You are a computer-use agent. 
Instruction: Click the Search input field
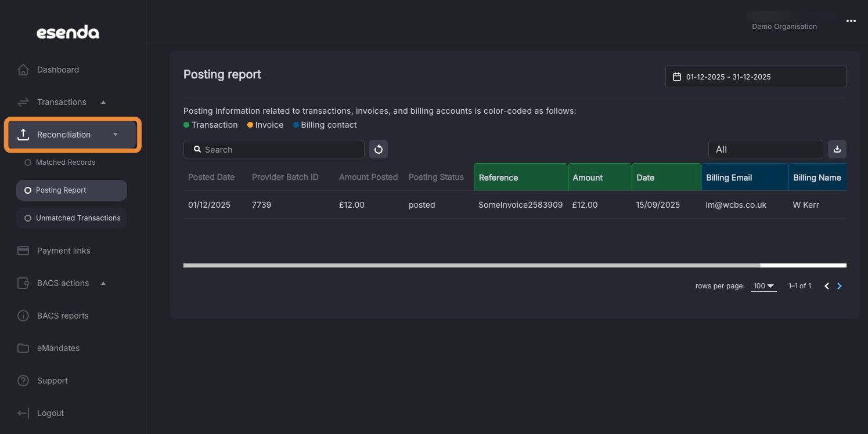274,149
